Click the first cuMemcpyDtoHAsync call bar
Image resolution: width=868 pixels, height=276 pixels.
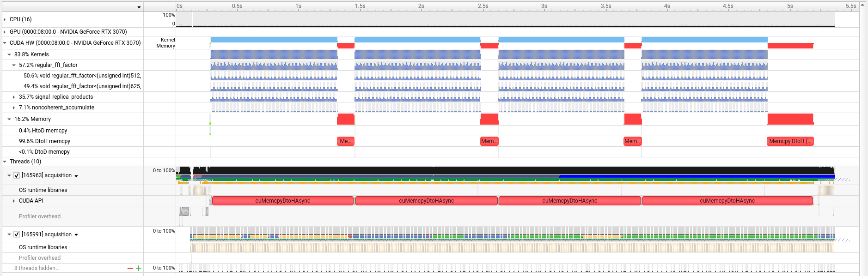[x=282, y=201]
